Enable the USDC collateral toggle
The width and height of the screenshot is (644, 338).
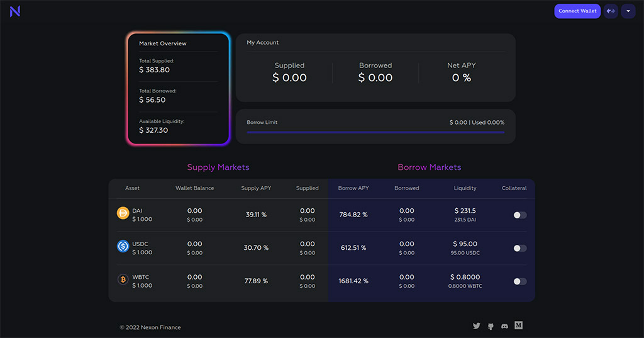(x=519, y=248)
